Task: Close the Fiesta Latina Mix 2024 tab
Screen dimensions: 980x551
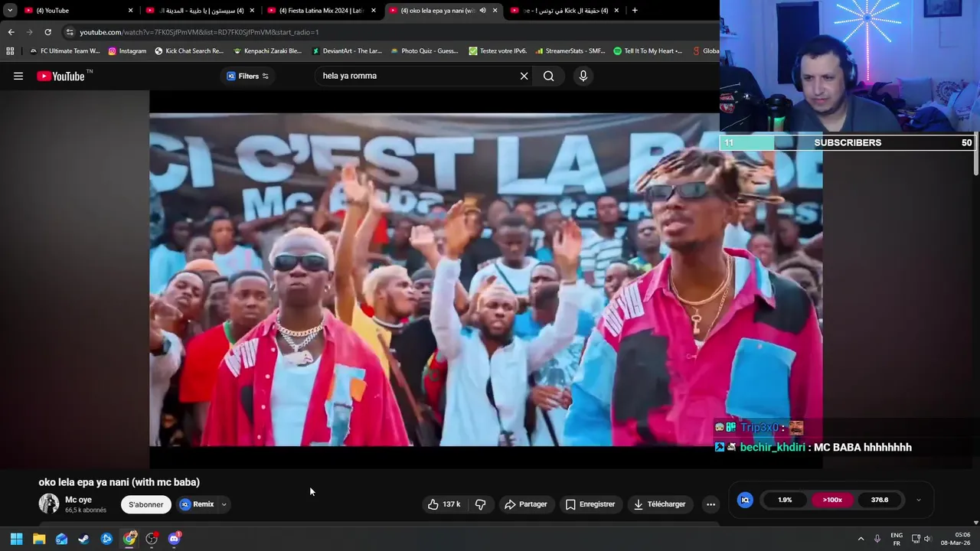Action: pos(374,11)
